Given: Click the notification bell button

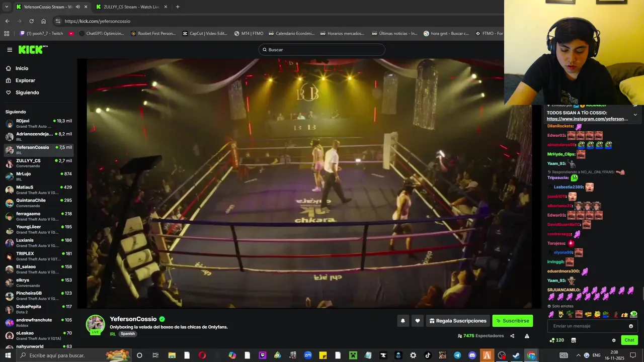Looking at the screenshot, I should pos(403,321).
